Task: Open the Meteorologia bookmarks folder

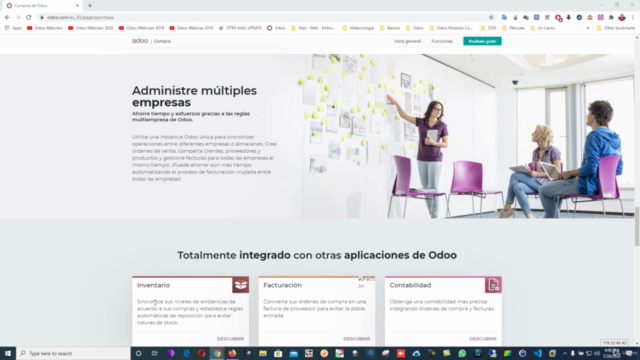Action: [x=358, y=28]
